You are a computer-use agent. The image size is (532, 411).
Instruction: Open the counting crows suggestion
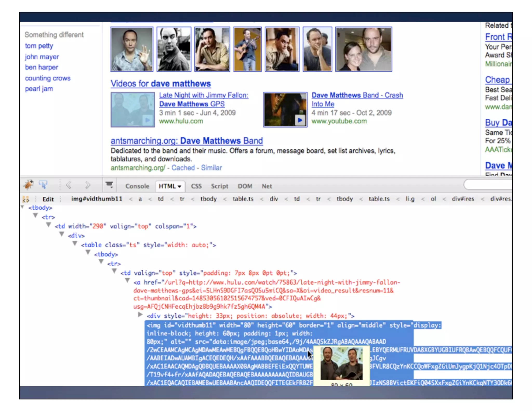click(48, 78)
